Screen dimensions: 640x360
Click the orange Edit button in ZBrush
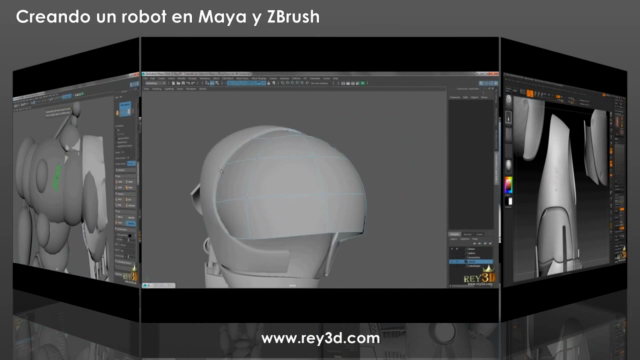529,93
